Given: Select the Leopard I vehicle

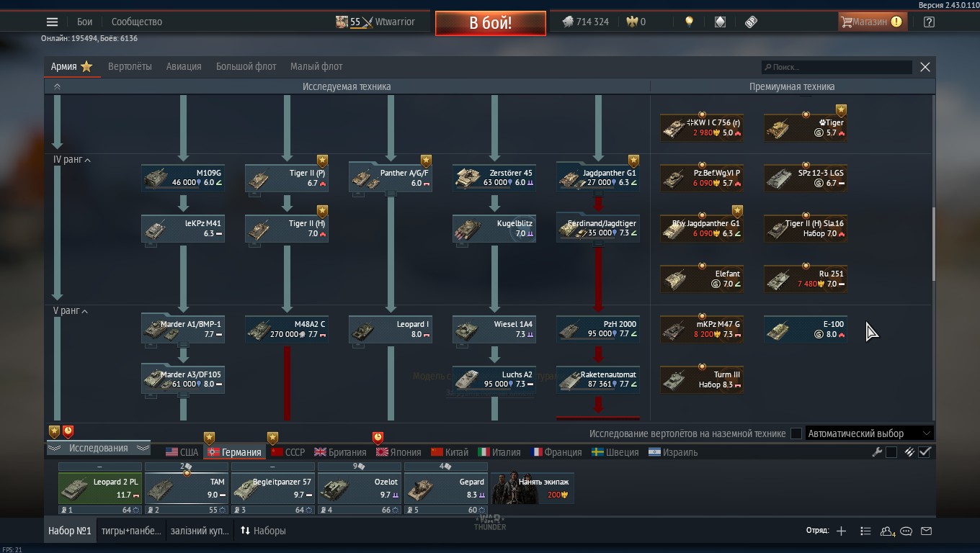Looking at the screenshot, I should pos(391,329).
